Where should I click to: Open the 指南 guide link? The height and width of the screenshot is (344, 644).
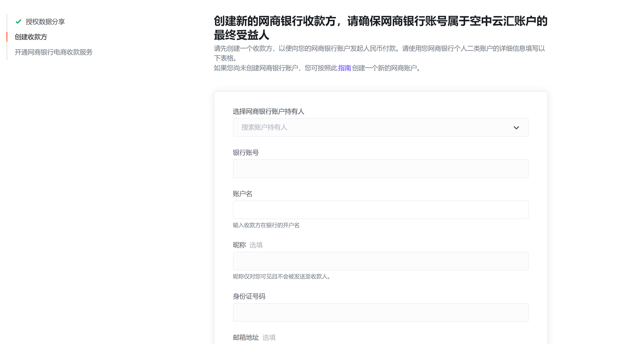pyautogui.click(x=344, y=68)
